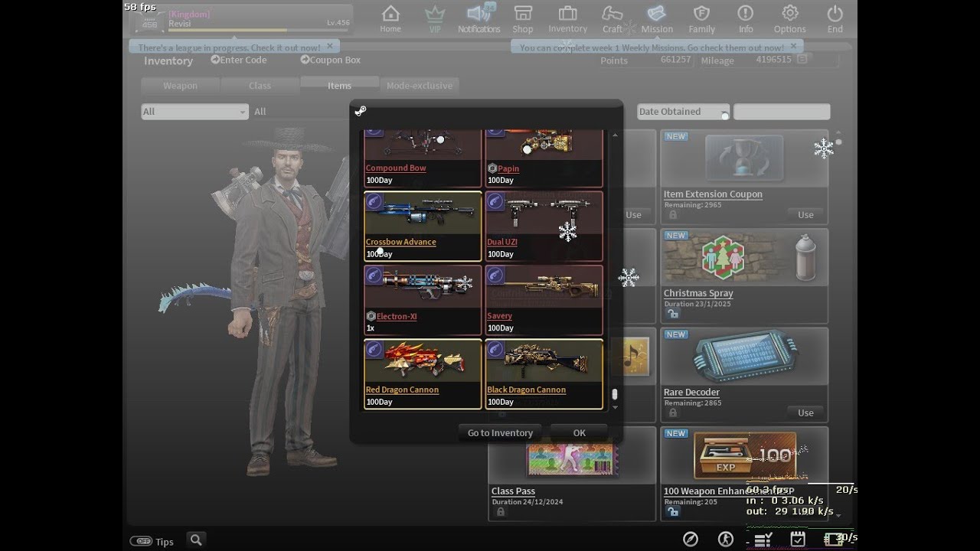
Task: Toggle the lock on Christmas Spray
Action: coord(672,314)
